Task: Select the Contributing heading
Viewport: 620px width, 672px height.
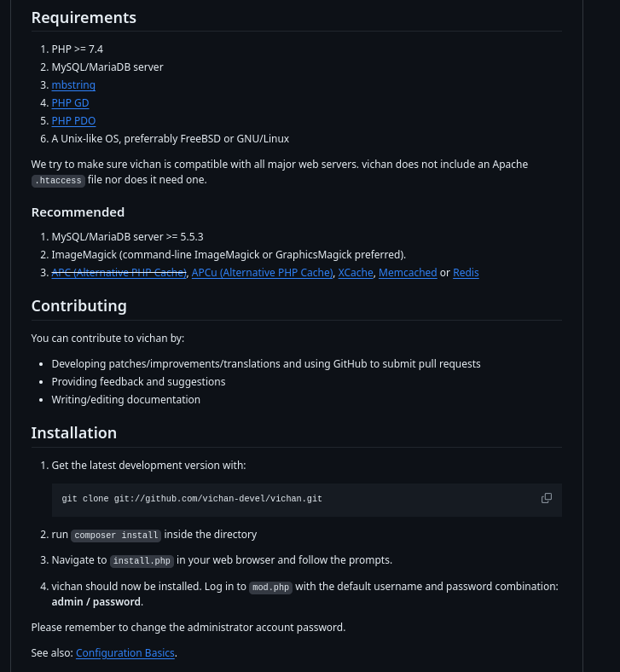Action: click(x=78, y=306)
